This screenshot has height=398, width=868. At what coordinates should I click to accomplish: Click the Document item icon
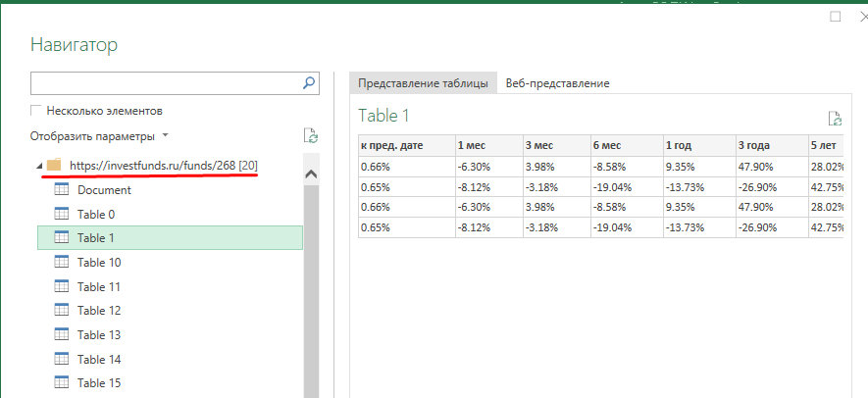pos(62,189)
